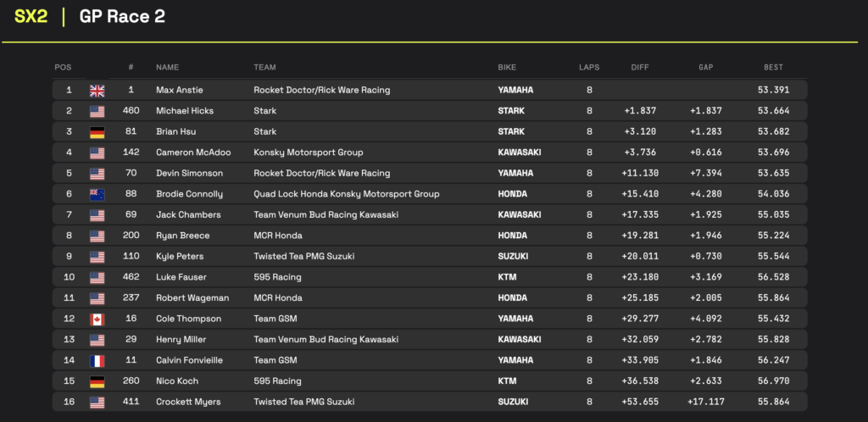
Task: Click KTM in Nico Koch's row
Action: click(507, 381)
